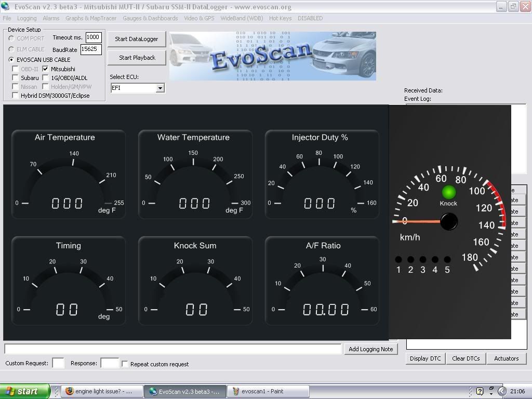Viewport: 532px width, 399px height.
Task: Open the Video & GPS menu
Action: [x=199, y=18]
